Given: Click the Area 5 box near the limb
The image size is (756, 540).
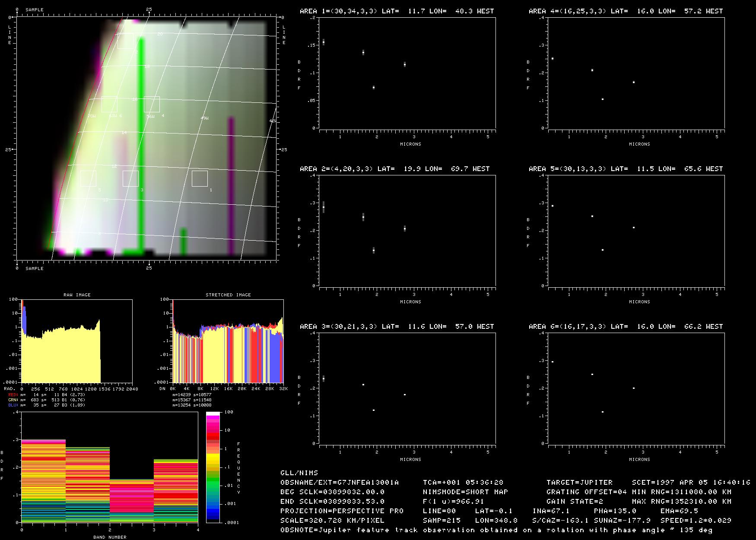Looking at the screenshot, I should click(88, 178).
